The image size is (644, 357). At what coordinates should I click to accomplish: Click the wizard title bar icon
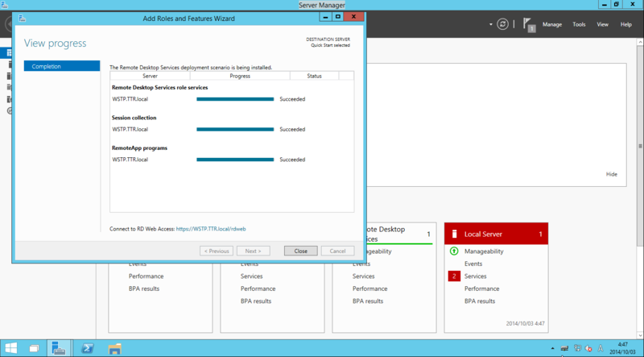click(23, 18)
